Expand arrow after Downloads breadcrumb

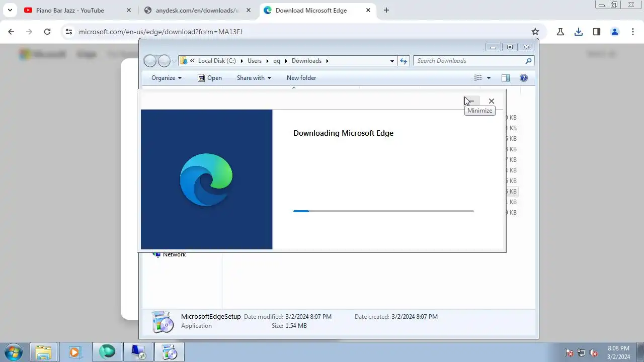coord(328,61)
